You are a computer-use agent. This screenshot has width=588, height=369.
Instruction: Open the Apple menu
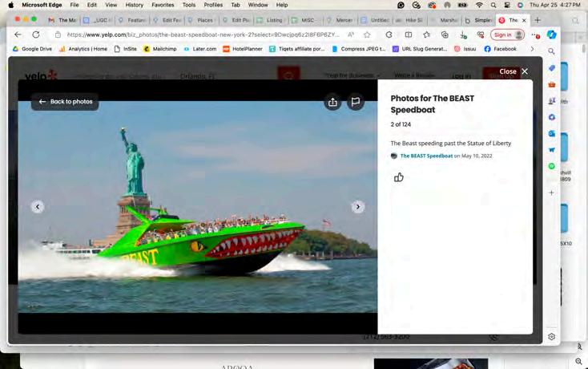(x=11, y=5)
